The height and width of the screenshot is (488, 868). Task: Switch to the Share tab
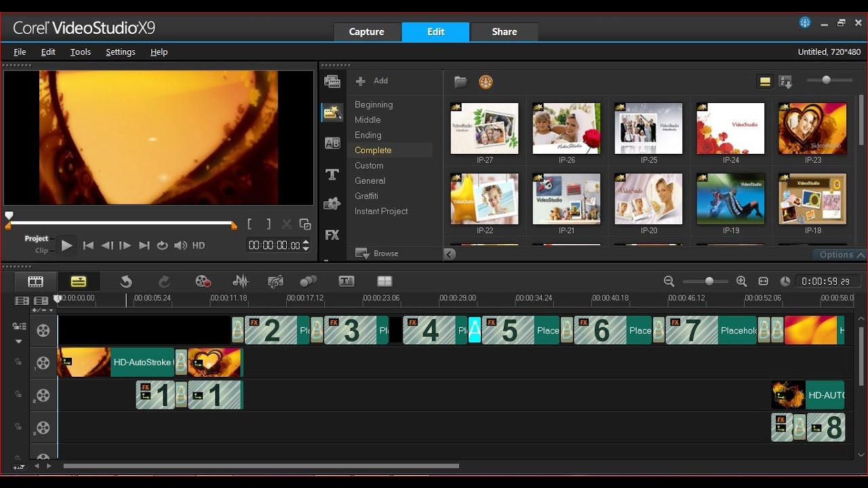click(505, 32)
